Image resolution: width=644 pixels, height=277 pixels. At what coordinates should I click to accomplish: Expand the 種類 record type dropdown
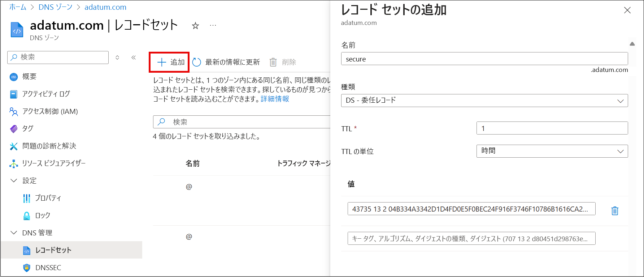tap(484, 101)
